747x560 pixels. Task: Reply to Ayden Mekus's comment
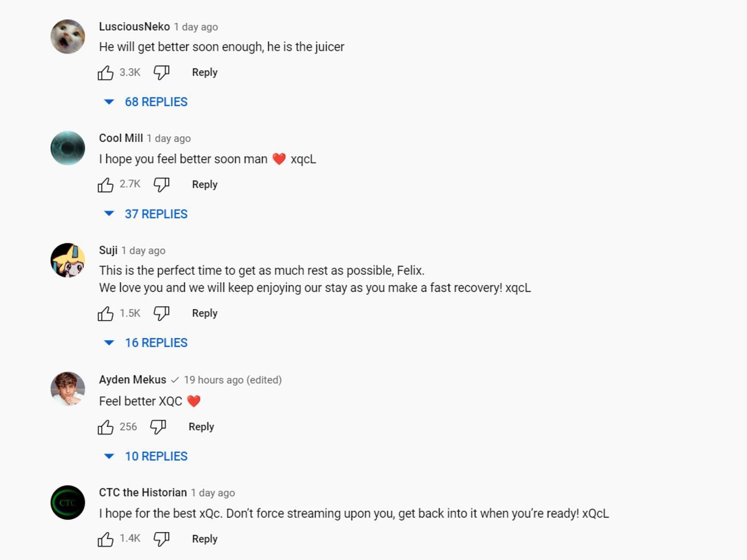pos(201,427)
